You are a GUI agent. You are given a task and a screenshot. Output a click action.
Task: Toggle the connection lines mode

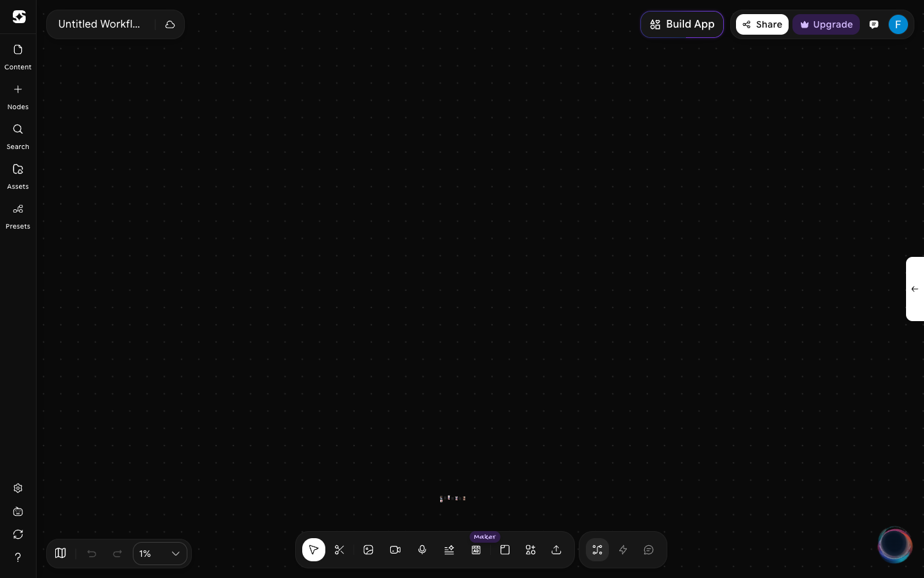point(597,550)
